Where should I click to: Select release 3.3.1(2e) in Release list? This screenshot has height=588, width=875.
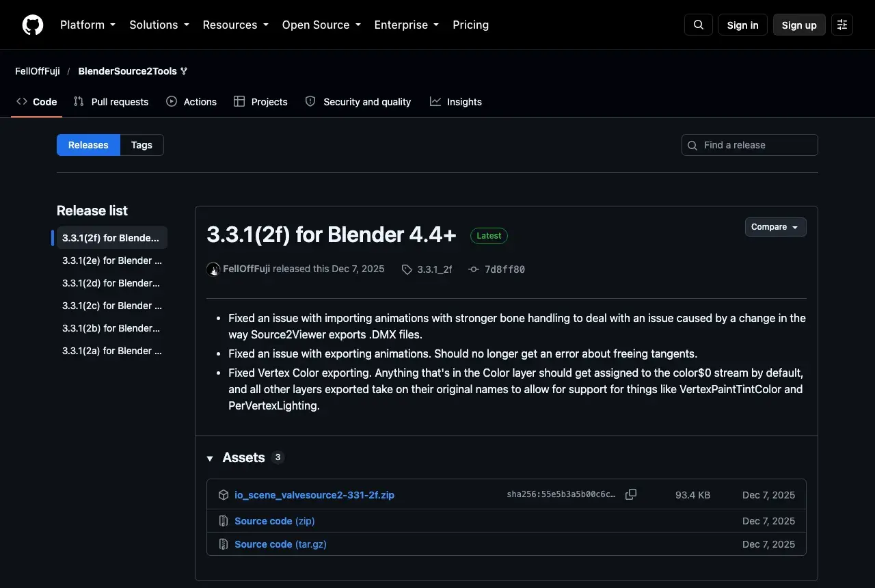(112, 260)
